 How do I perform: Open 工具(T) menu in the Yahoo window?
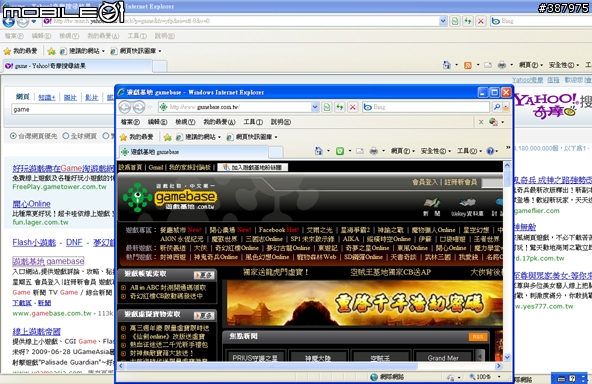[137, 36]
